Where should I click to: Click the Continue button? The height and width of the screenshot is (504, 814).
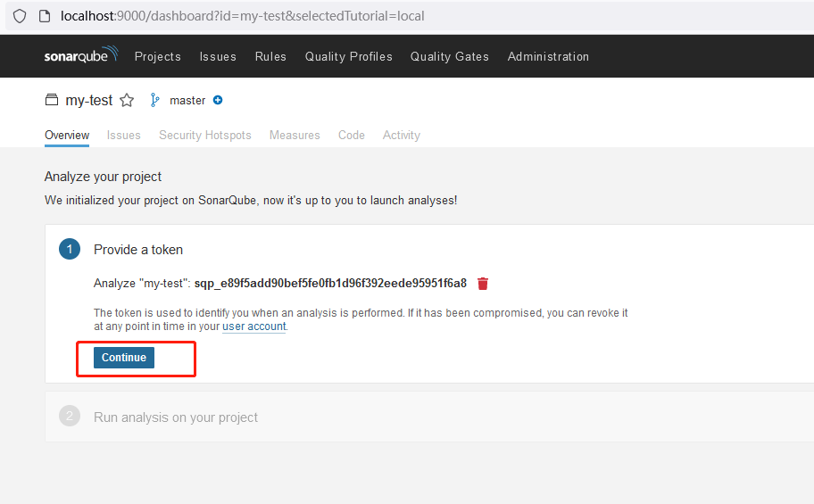tap(124, 358)
